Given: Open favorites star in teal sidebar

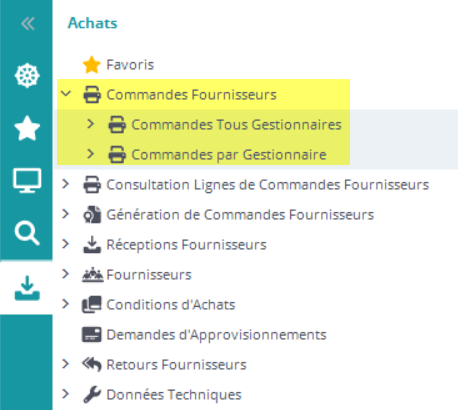Looking at the screenshot, I should pos(27,128).
